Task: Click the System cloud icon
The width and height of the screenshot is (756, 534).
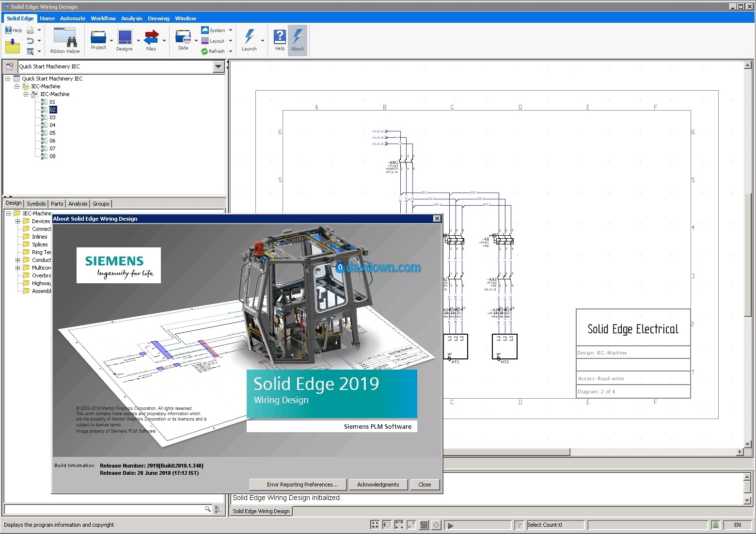Action: [205, 30]
